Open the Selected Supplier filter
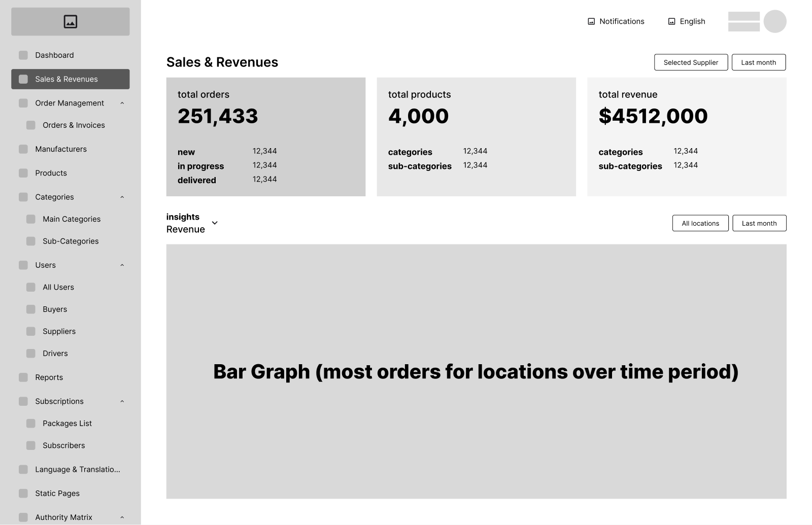 click(x=691, y=62)
